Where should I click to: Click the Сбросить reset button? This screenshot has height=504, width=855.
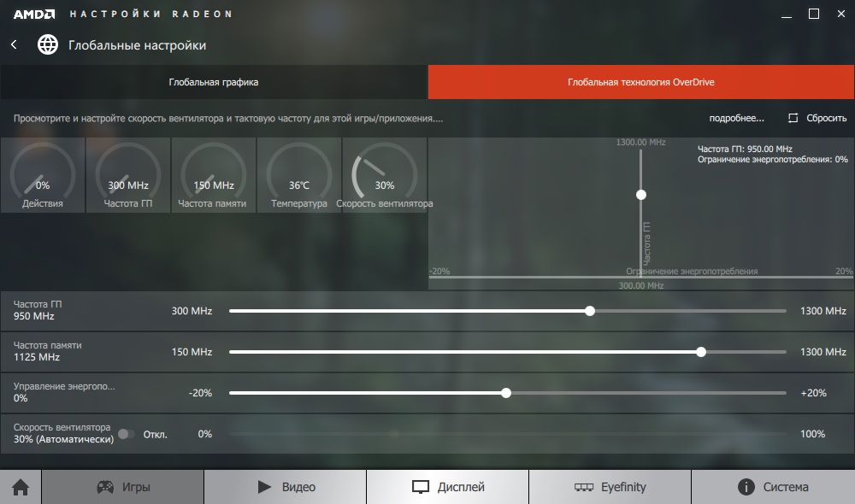tap(817, 118)
